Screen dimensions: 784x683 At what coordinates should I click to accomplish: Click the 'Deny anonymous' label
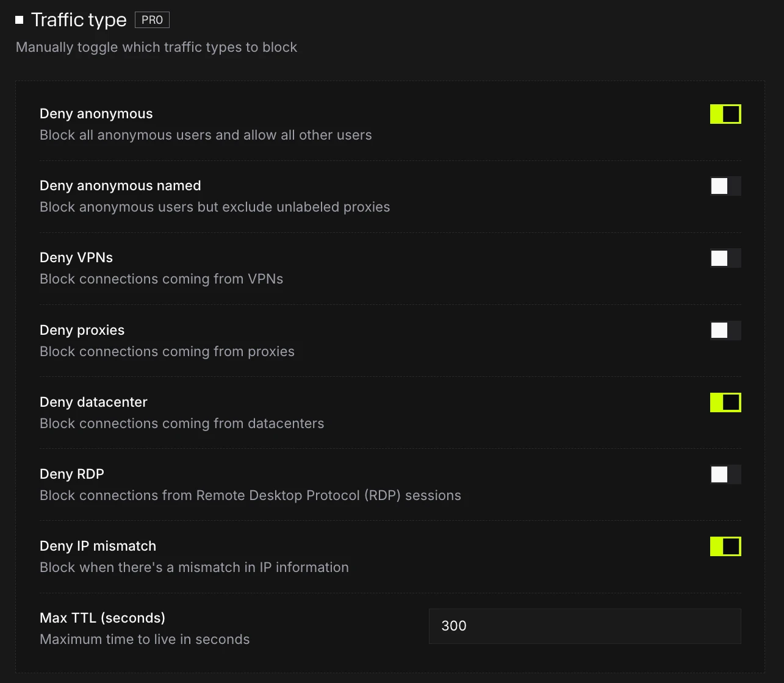click(x=96, y=114)
